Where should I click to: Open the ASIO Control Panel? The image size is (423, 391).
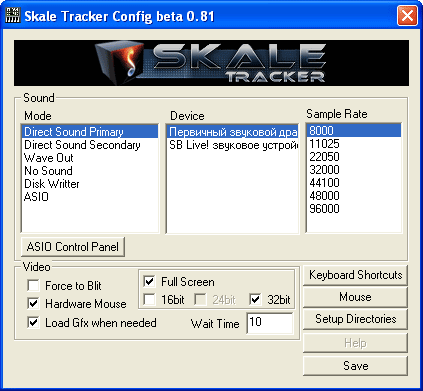click(x=73, y=247)
